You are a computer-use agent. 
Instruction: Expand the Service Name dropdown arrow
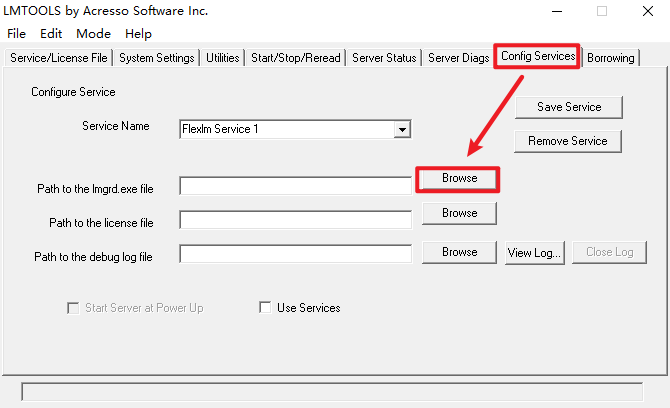pyautogui.click(x=402, y=129)
